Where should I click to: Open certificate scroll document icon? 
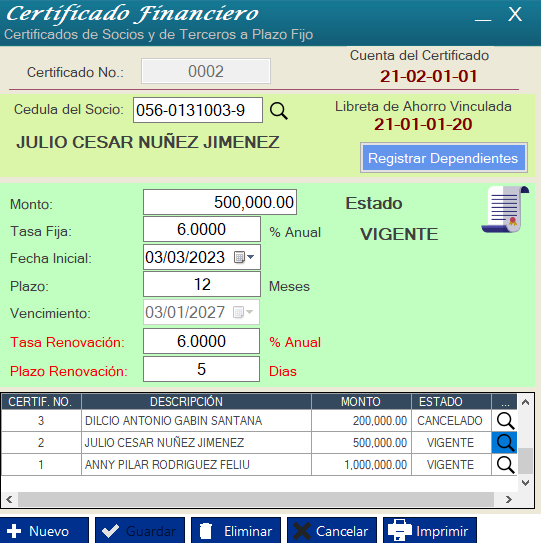point(505,210)
